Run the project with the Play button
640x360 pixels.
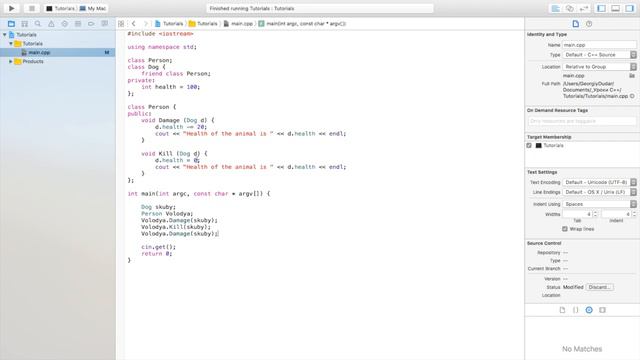(x=11, y=8)
